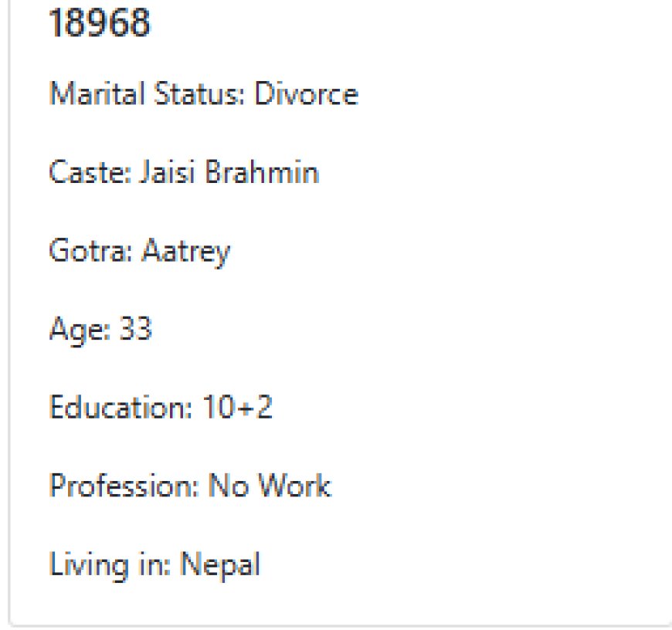Click the profile ID number 18968

[100, 22]
